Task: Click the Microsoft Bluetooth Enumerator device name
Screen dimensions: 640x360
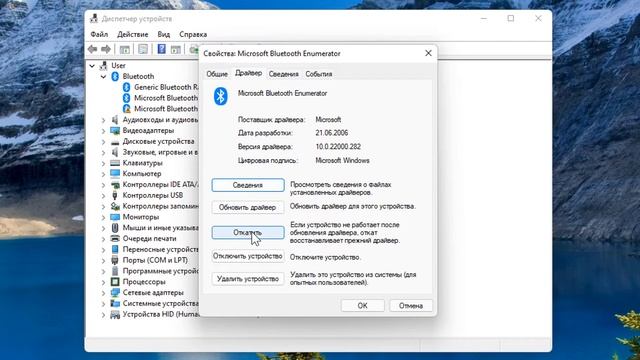Action: pyautogui.click(x=282, y=93)
